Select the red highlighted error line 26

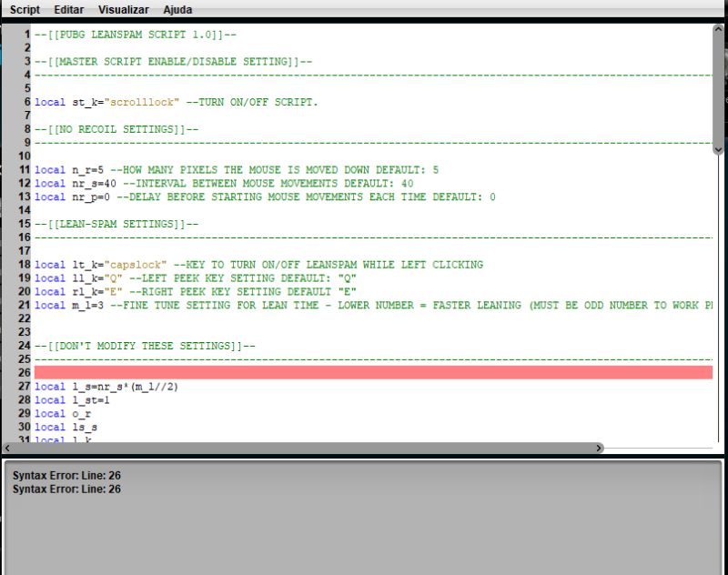click(x=364, y=372)
